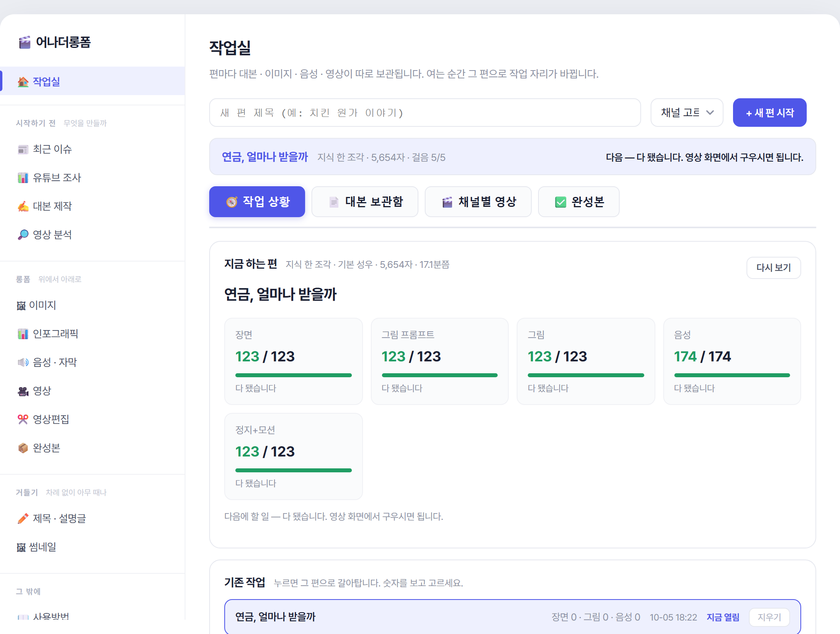The height and width of the screenshot is (634, 840).
Task: Click the pencil icon for 제목 · 설명글
Action: click(23, 519)
